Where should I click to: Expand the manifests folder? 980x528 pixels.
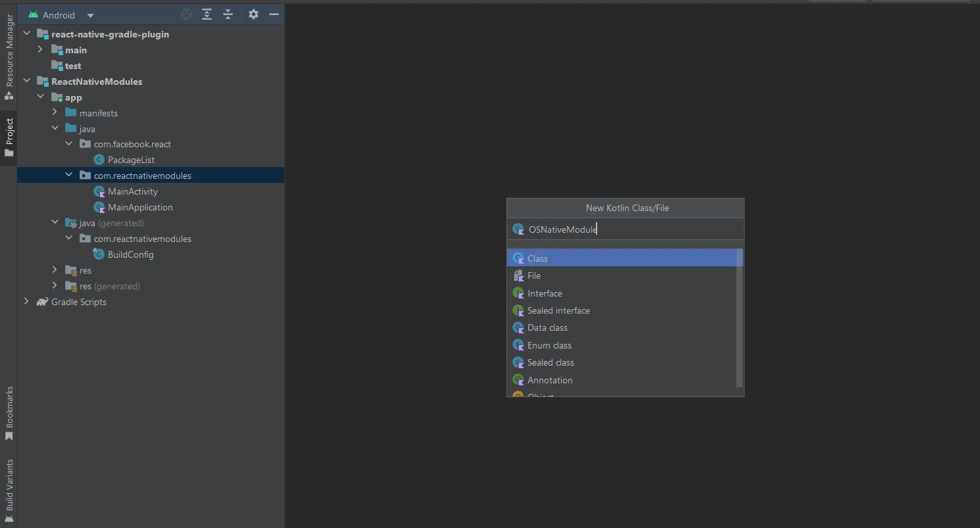tap(55, 112)
